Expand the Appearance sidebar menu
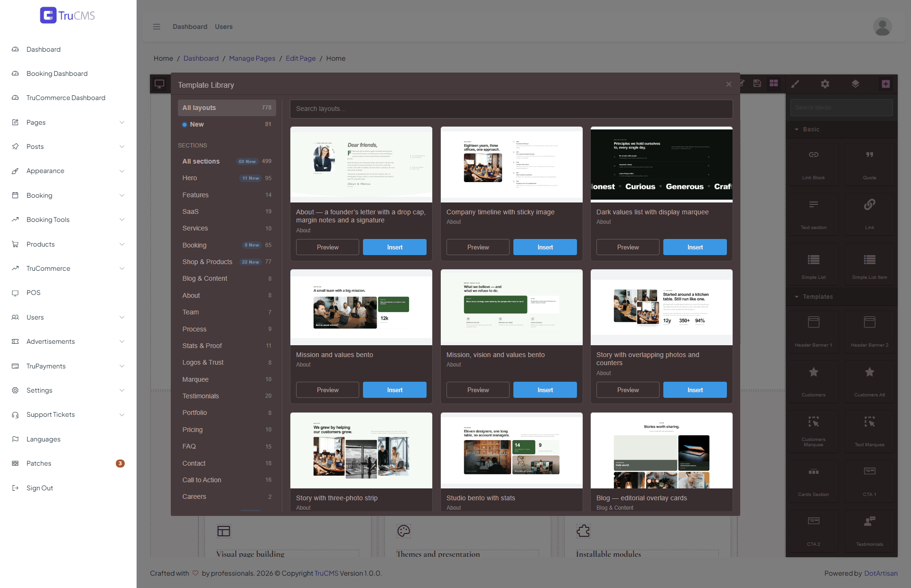911x588 pixels. (x=68, y=171)
